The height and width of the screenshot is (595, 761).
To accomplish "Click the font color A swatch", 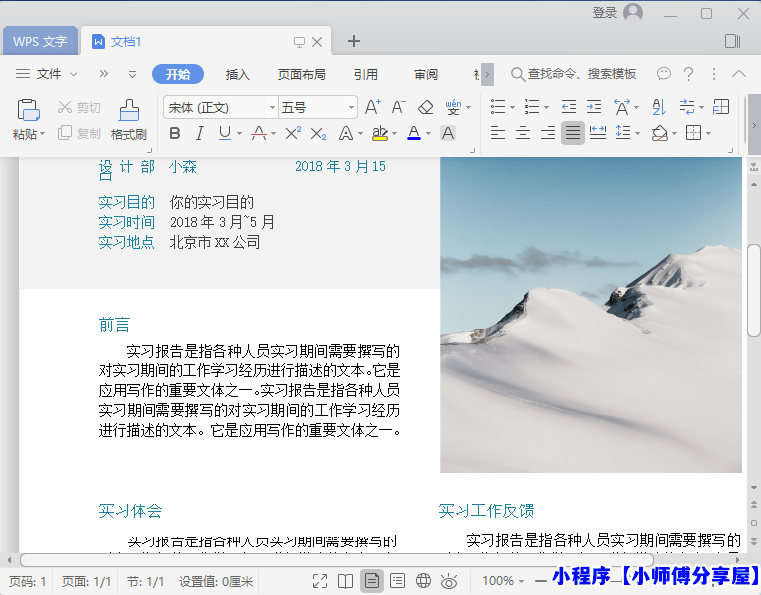I will tap(414, 133).
